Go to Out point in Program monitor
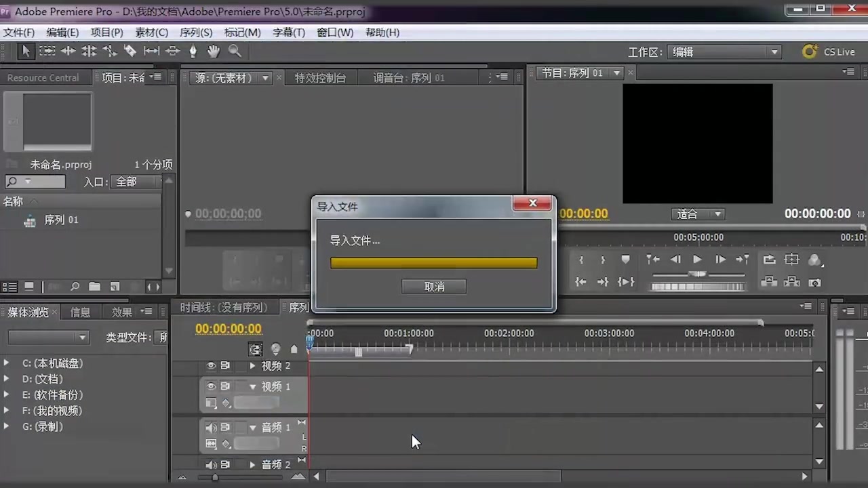Viewport: 868px width, 488px height. [x=603, y=282]
